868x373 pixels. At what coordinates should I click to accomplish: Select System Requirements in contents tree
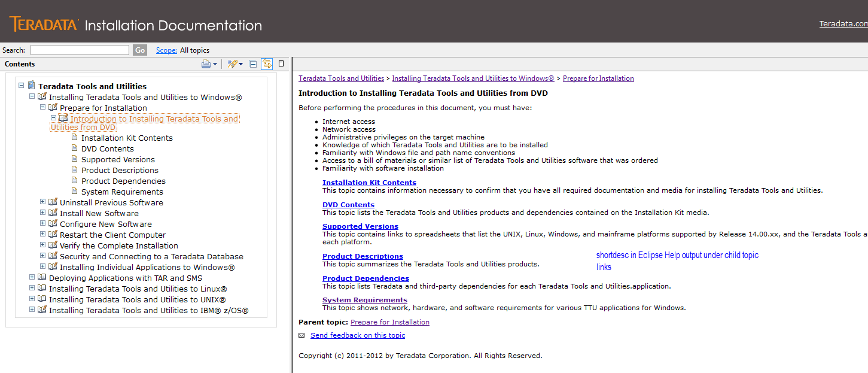click(122, 192)
